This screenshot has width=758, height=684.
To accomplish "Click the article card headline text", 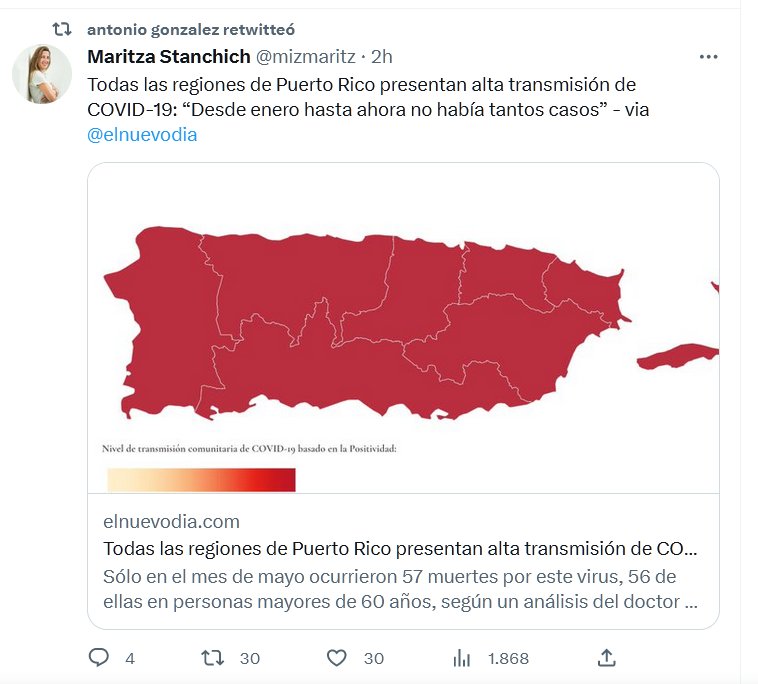I will (400, 549).
